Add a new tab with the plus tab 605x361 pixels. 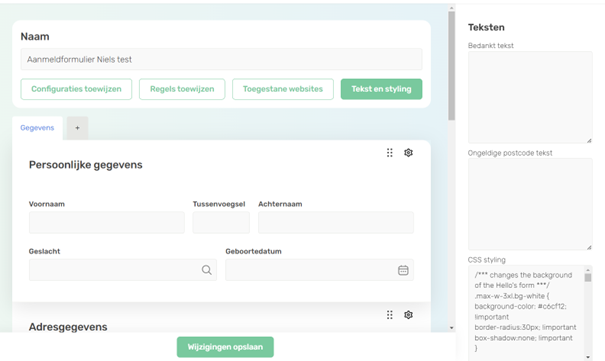pyautogui.click(x=77, y=128)
